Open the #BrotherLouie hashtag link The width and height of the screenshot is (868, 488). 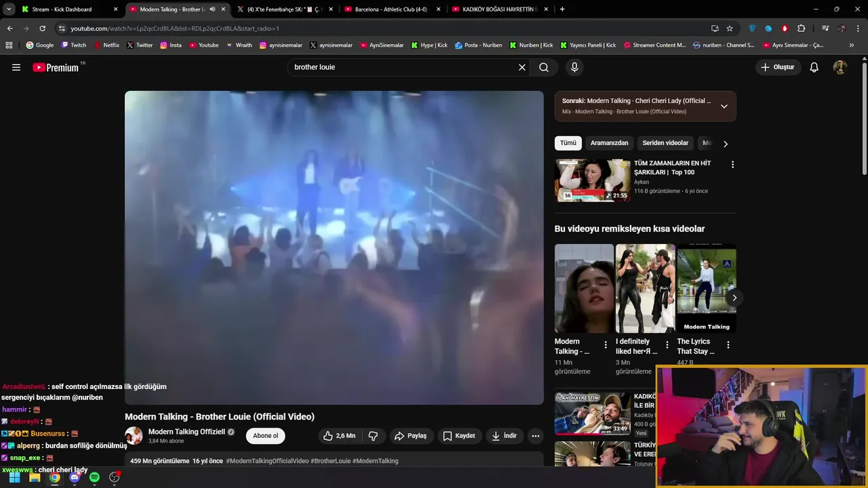[331, 461]
